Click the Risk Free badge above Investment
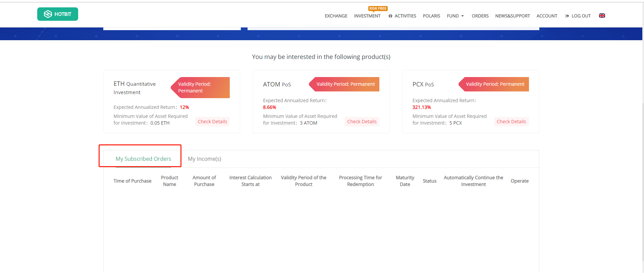 point(378,9)
